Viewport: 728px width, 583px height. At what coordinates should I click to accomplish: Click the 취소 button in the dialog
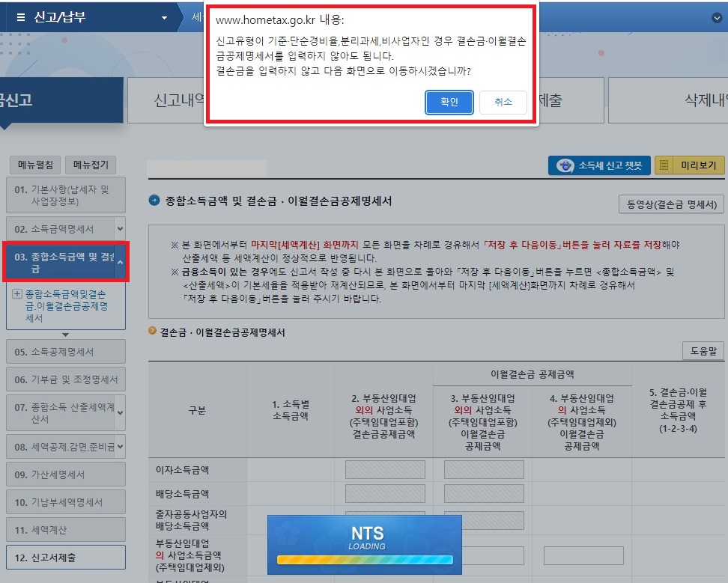[503, 102]
